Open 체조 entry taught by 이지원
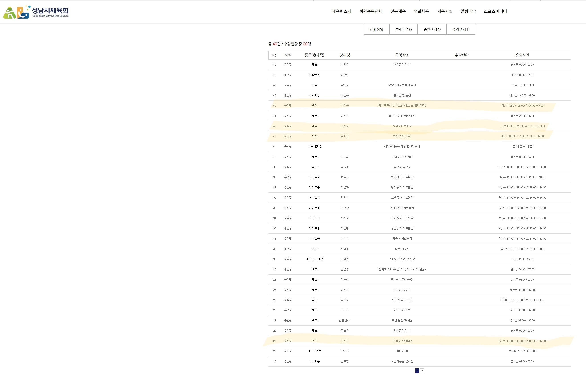Image resolution: width=586 pixels, height=392 pixels. tap(315, 290)
